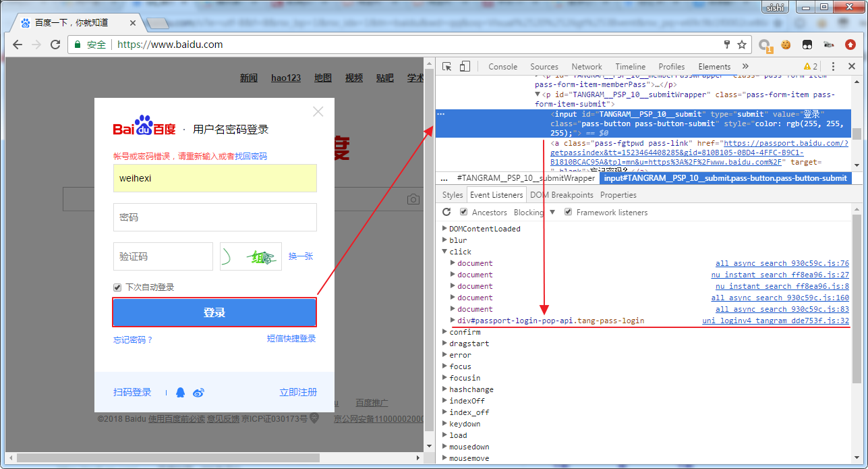The width and height of the screenshot is (868, 469).
Task: Expand the blur event listener group
Action: pos(444,240)
